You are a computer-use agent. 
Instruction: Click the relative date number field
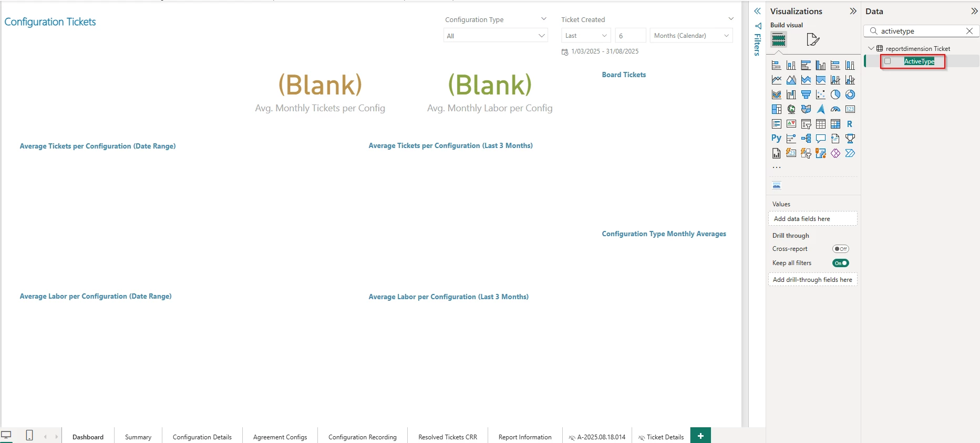[x=630, y=36]
